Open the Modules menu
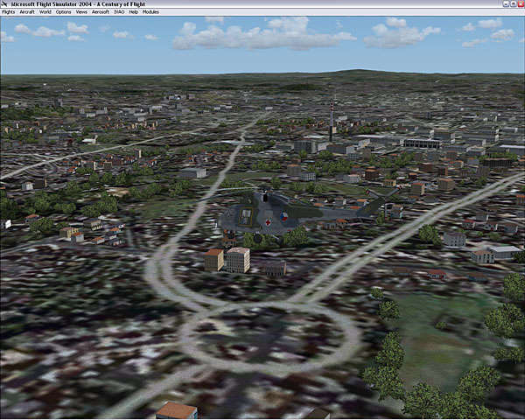This screenshot has height=420, width=525. pyautogui.click(x=150, y=11)
